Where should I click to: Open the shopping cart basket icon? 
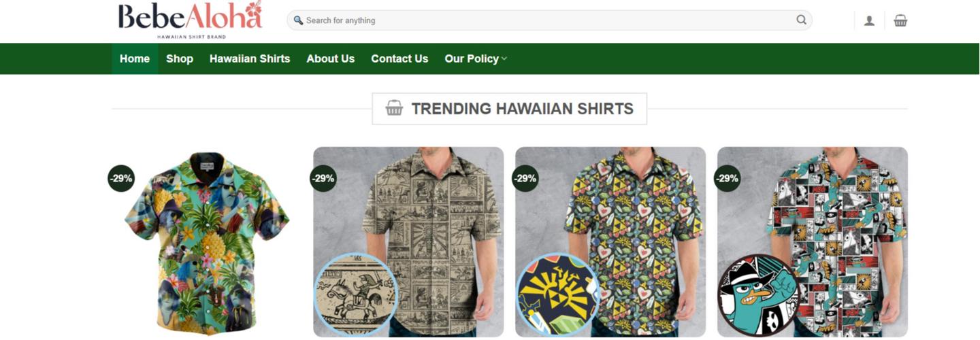click(900, 20)
